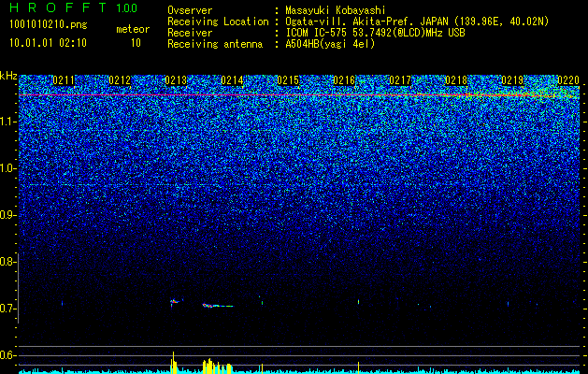Click the 0219 time marker

tap(512, 80)
